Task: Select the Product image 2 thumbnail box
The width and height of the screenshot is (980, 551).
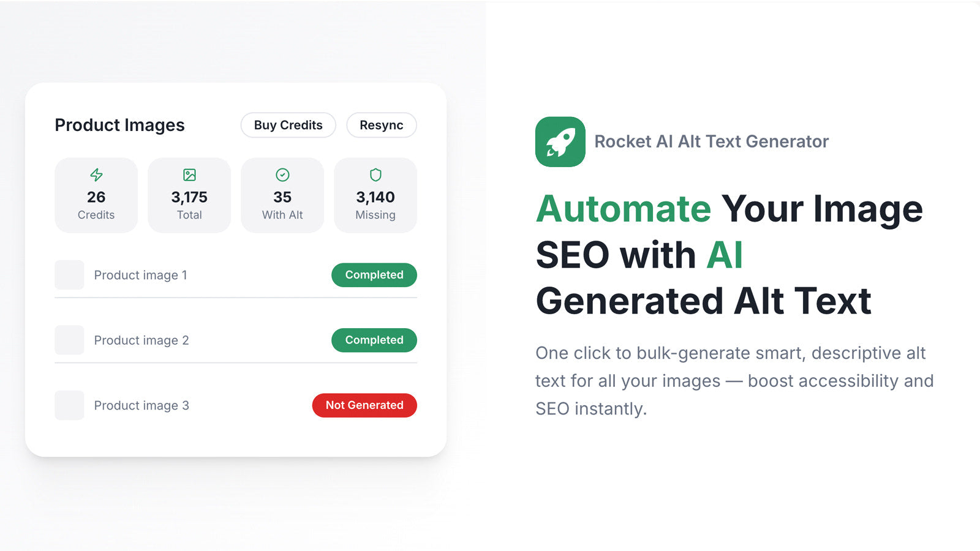Action: tap(69, 340)
